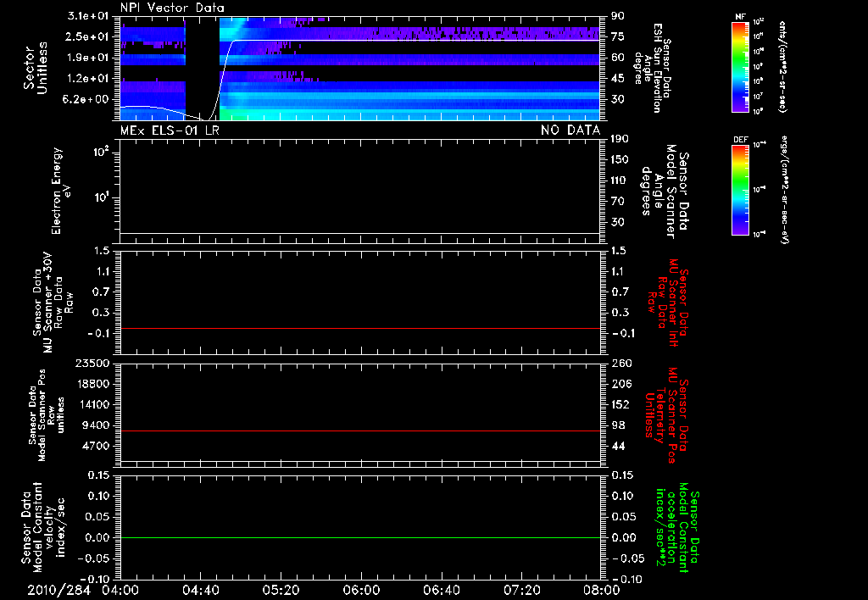Click the 152 telemetry tick label
This screenshot has width=868, height=600.
pos(620,404)
